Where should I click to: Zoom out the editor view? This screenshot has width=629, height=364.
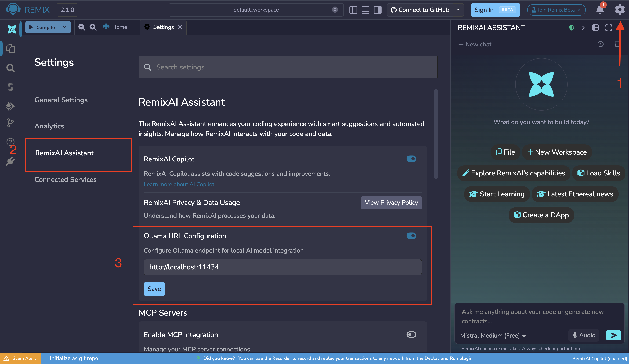(x=82, y=27)
